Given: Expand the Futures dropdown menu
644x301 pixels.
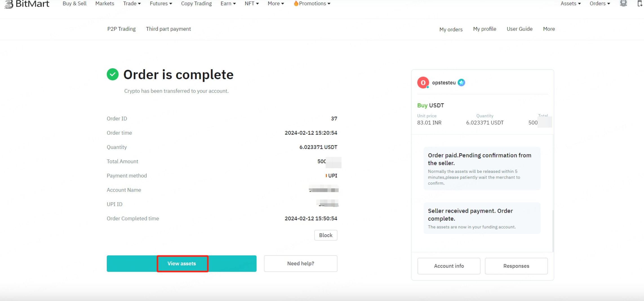Looking at the screenshot, I should coord(161,3).
